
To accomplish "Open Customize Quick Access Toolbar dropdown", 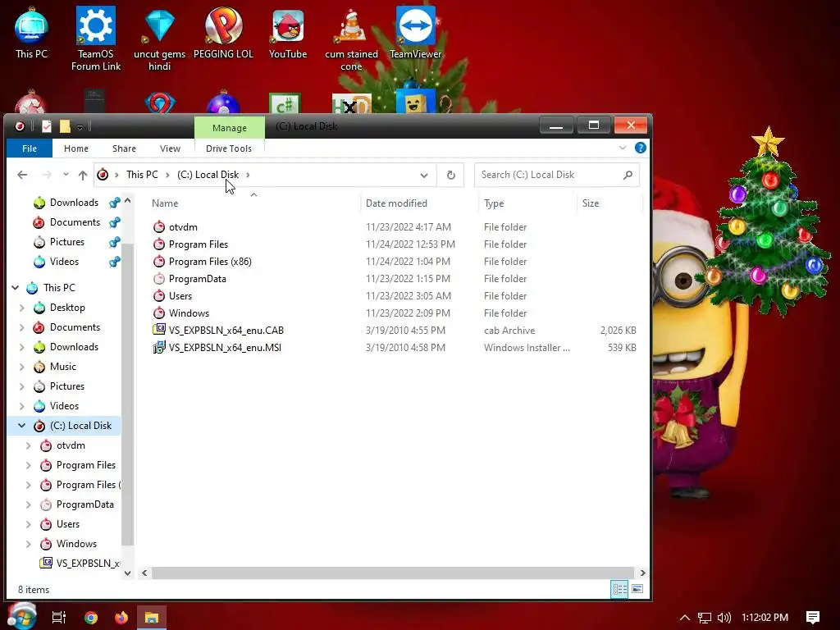I will 80,127.
